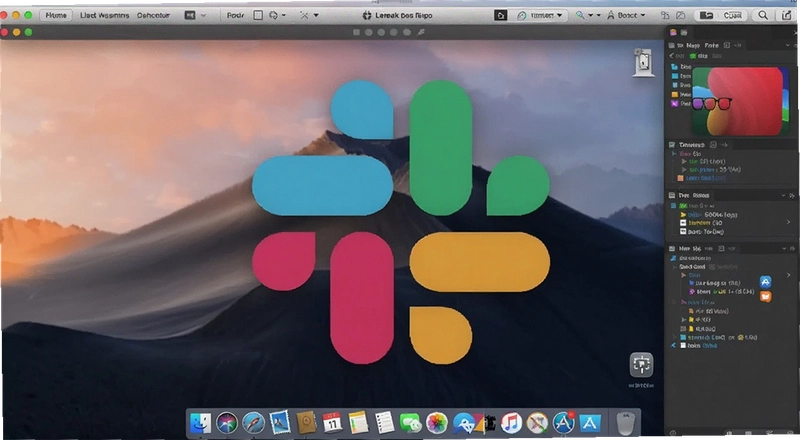Viewport: 800px width, 440px height.
Task: Click the colorful glasses preview thumbnail
Action: tap(739, 101)
